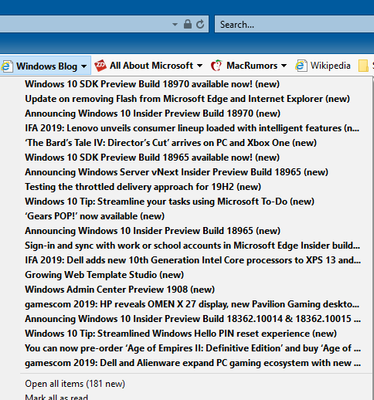Select Windows Admin Center Preview 1908
The height and width of the screenshot is (400, 374).
tap(120, 289)
